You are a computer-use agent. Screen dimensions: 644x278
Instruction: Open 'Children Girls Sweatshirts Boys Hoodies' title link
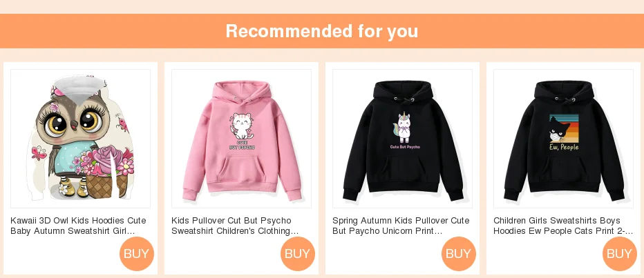pos(563,226)
